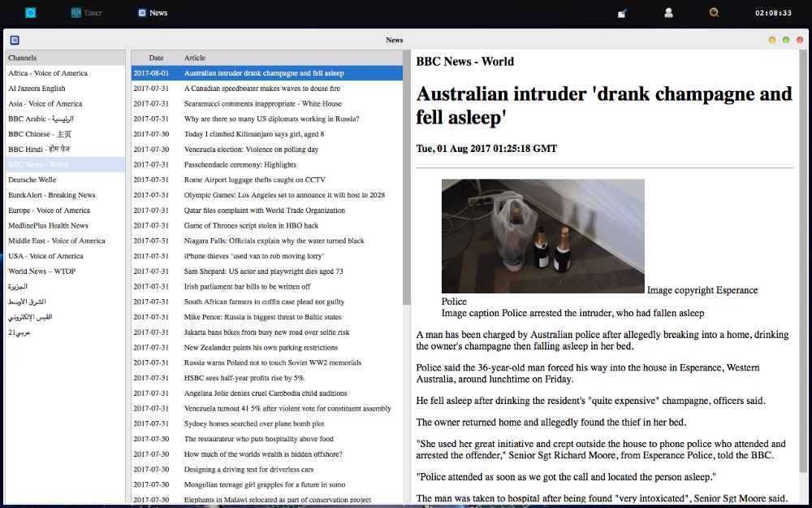Open article about Game of Thrones script stolen
812x508 pixels.
[251, 225]
